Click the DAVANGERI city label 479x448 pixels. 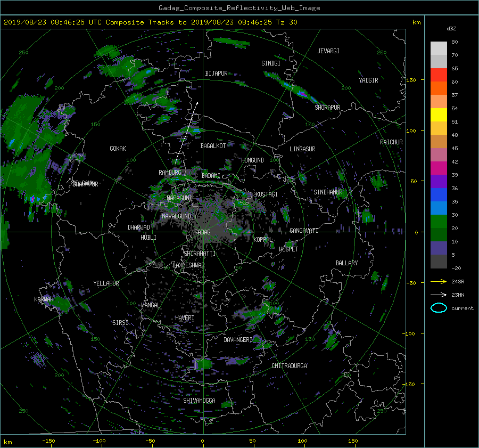(238, 340)
